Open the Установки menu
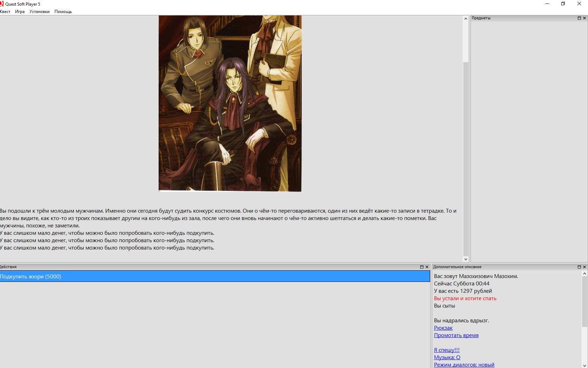 [x=39, y=12]
